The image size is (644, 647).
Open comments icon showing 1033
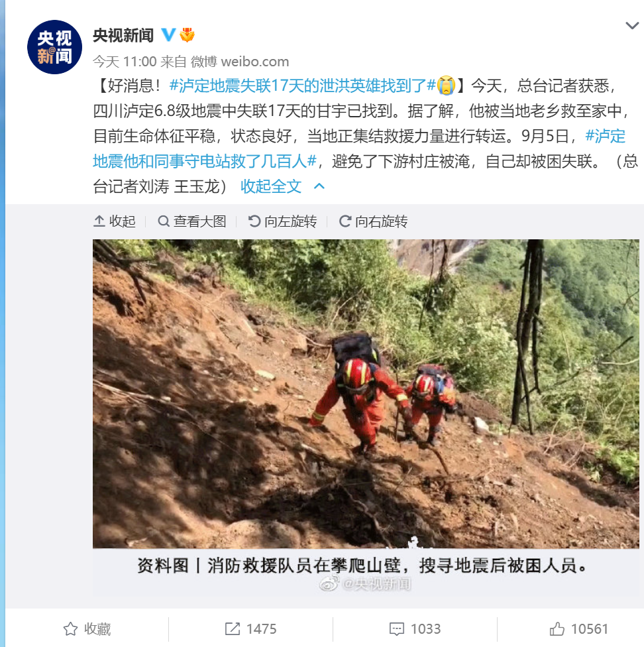415,629
